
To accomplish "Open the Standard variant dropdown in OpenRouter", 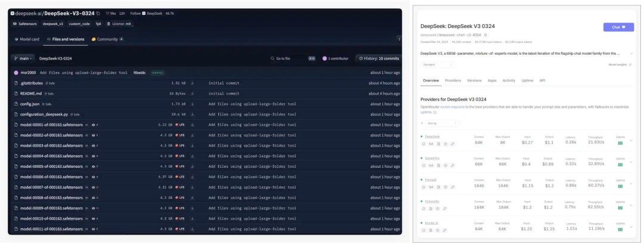I will tap(438, 65).
